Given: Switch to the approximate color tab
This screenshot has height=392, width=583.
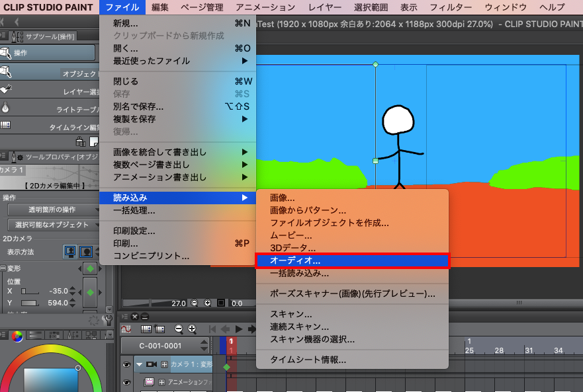Looking at the screenshot, I should click(x=91, y=336).
